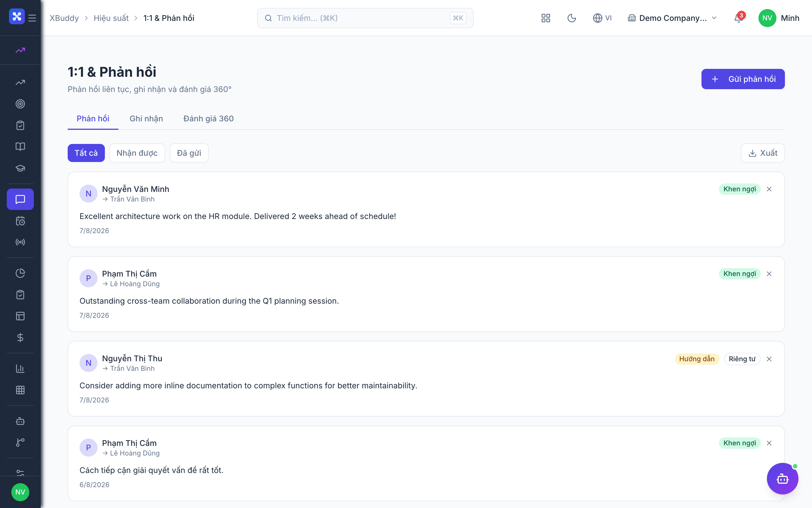Image resolution: width=812 pixels, height=508 pixels.
Task: Open the pie chart icon in sidebar
Action: 20,273
